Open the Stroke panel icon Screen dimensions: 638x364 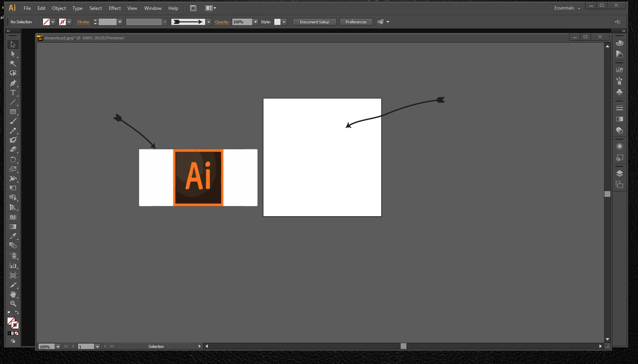click(619, 108)
